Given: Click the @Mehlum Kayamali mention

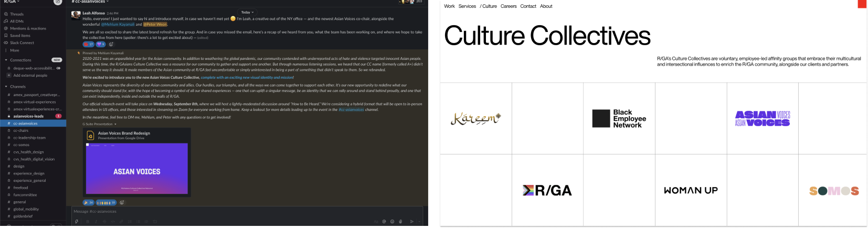Looking at the screenshot, I should coord(118,24).
